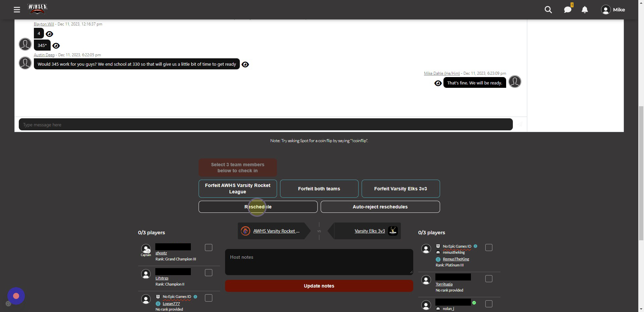644x312 pixels.
Task: Toggle eye on "That's fine" message
Action: (438, 83)
